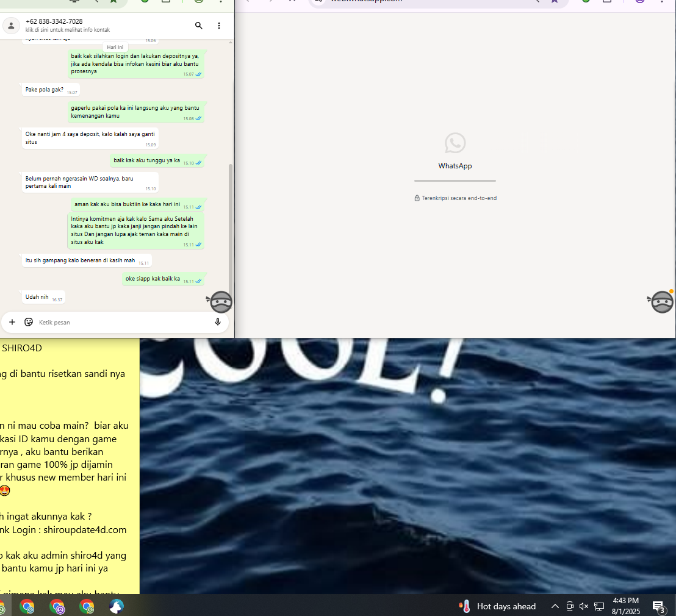The height and width of the screenshot is (616, 676).
Task: Show hidden system tray icons chevron
Action: [x=555, y=606]
